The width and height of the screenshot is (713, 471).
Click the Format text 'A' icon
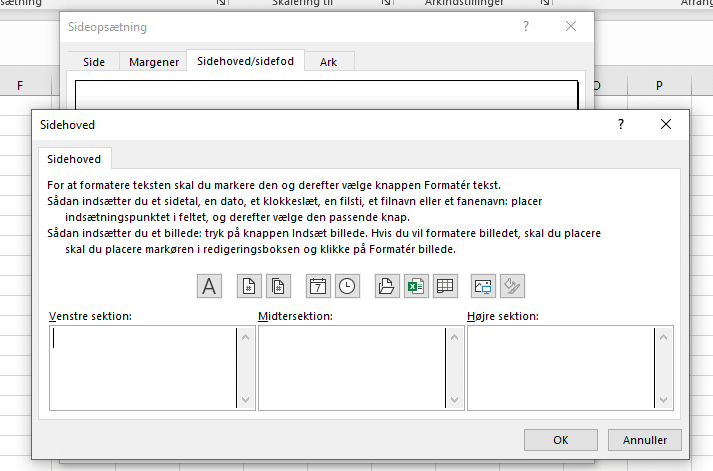pos(209,286)
